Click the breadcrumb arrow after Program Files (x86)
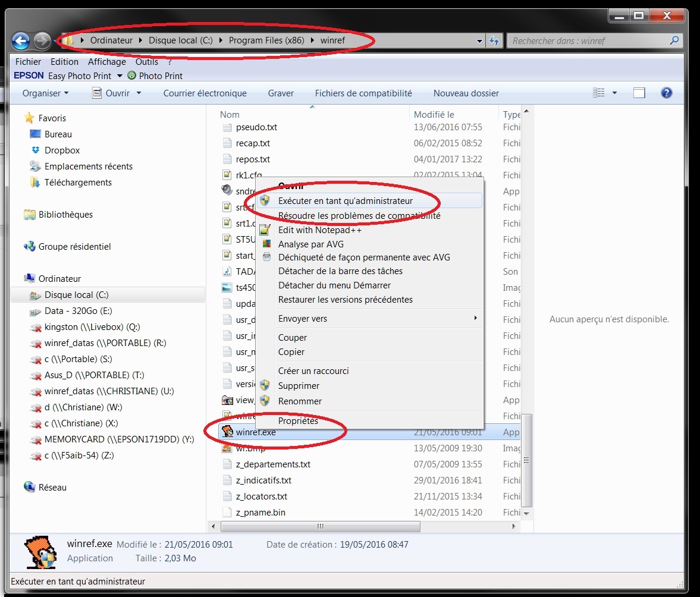 pyautogui.click(x=312, y=40)
